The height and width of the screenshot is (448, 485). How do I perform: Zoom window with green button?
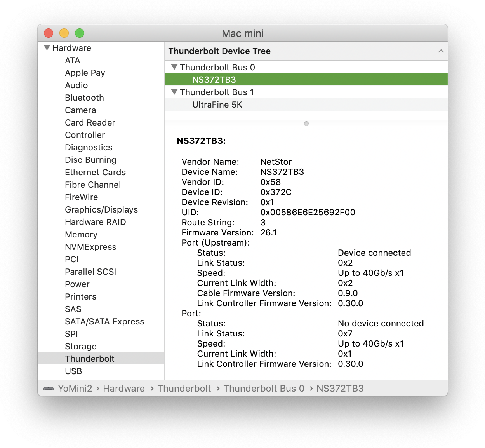(80, 33)
